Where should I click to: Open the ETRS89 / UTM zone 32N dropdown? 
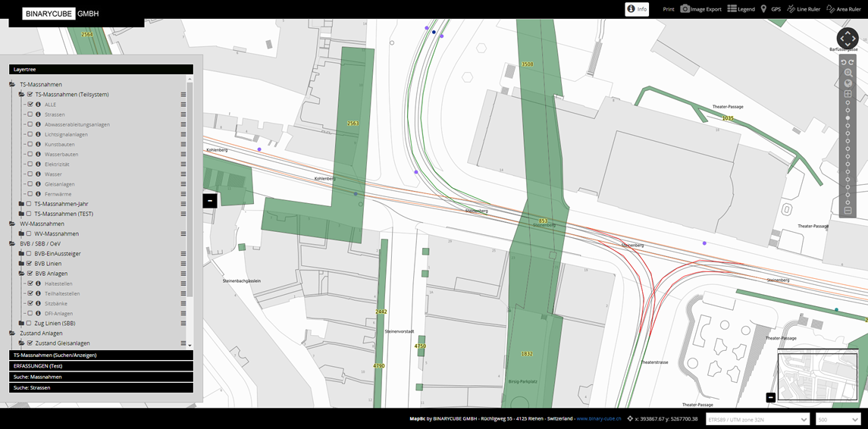pos(757,419)
